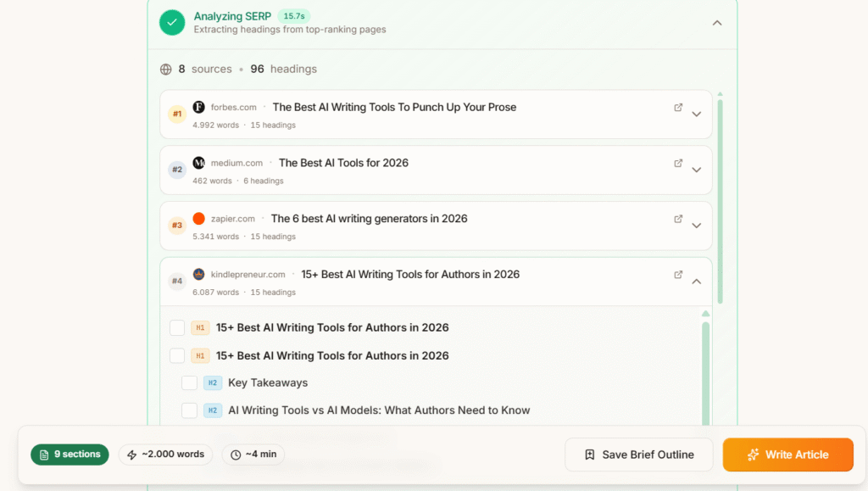Click the lightning icon beside ~2.000 words

(133, 455)
